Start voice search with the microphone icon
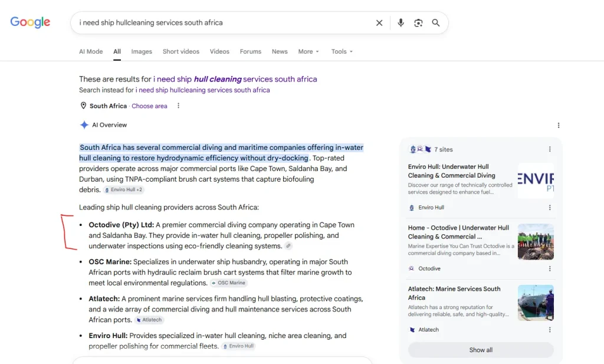The height and width of the screenshot is (364, 604). 401,23
